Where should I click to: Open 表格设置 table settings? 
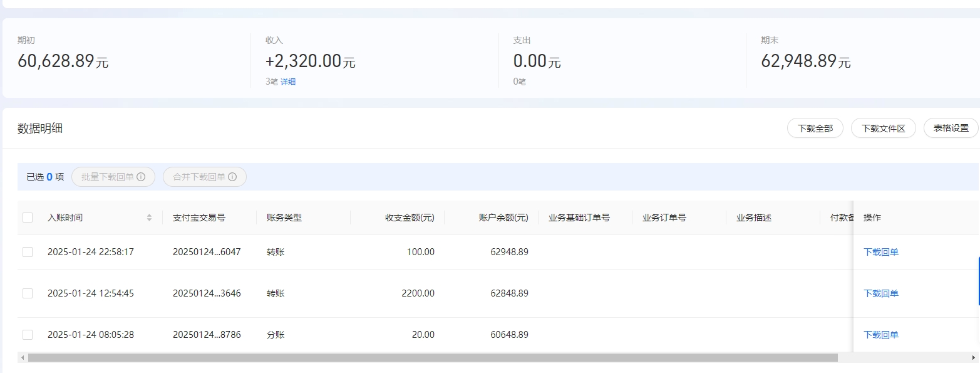click(x=951, y=128)
